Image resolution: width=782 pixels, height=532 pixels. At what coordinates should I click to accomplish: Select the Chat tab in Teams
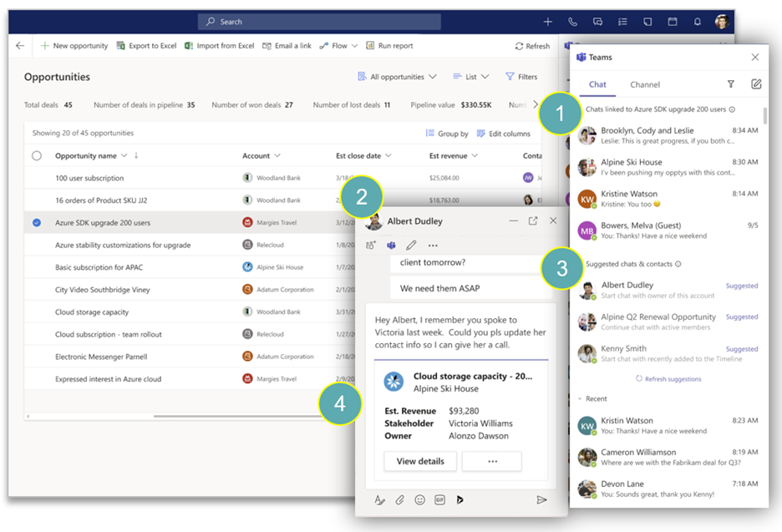point(597,84)
